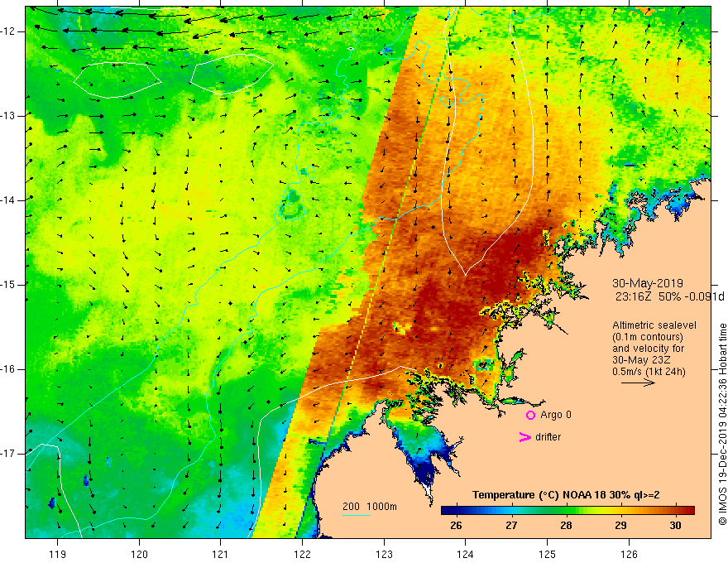Click the latitude label -15
Image resolution: width=728 pixels, height=563 pixels.
tap(8, 285)
